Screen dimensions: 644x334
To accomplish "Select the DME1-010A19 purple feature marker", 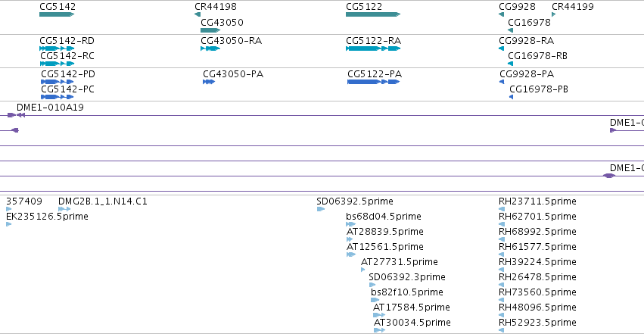I will click(17, 115).
